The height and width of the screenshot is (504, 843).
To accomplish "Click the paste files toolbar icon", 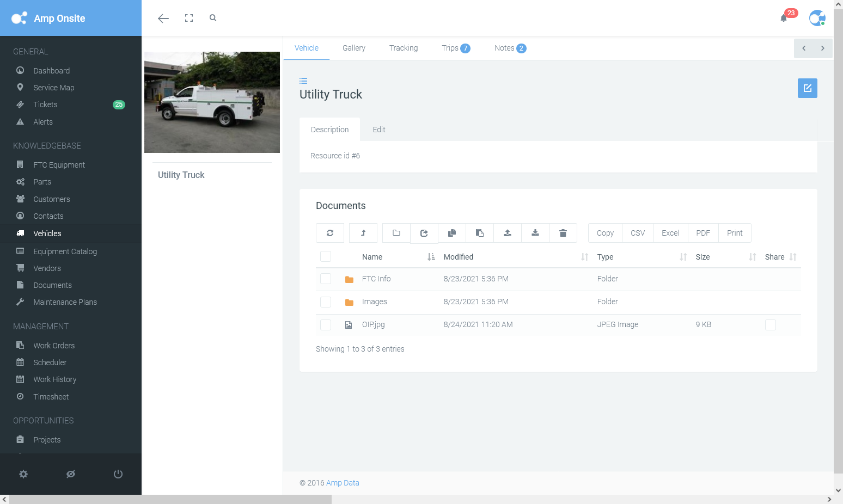I will [480, 233].
